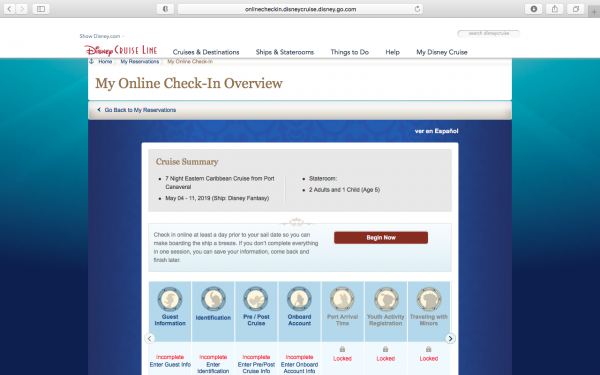
Task: Click the Cruise Summary heading
Action: [187, 162]
